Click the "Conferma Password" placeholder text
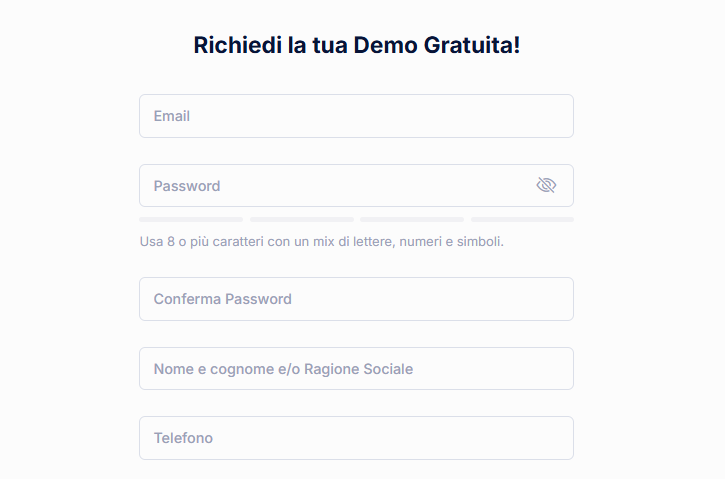Image resolution: width=725 pixels, height=479 pixels. (223, 299)
